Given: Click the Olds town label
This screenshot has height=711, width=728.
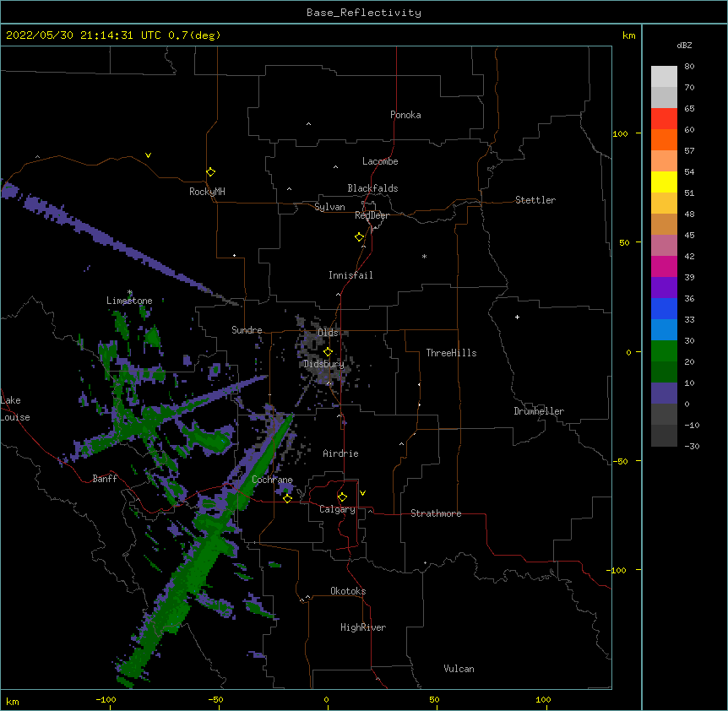Looking at the screenshot, I should tap(328, 333).
